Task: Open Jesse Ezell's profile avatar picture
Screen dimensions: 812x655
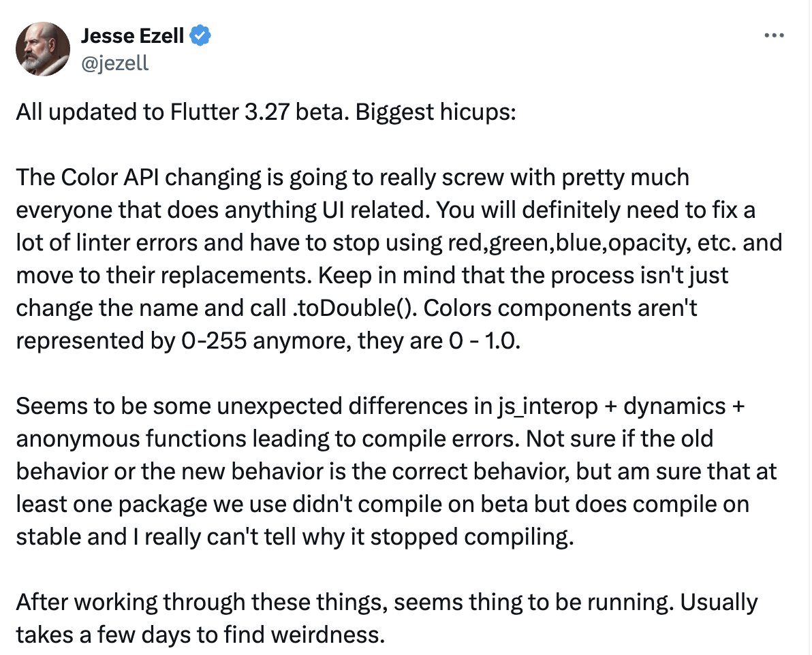Action: (x=43, y=48)
